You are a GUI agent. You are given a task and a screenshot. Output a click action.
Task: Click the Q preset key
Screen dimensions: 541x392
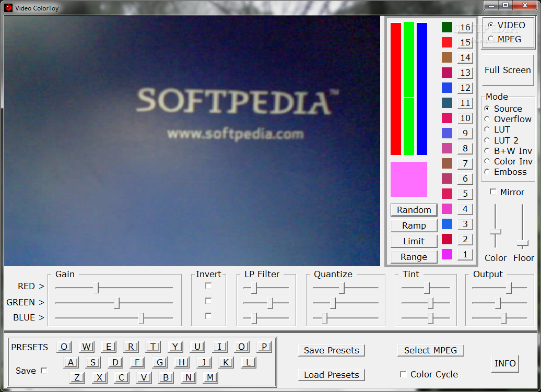click(x=64, y=347)
